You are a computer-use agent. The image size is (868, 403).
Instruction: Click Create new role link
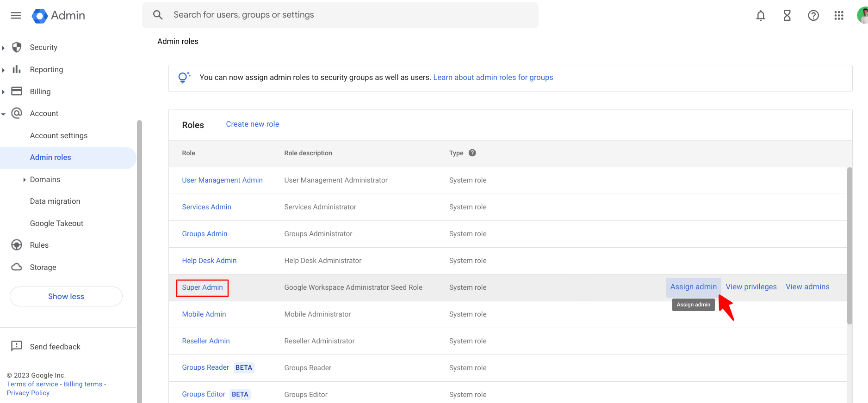(253, 124)
